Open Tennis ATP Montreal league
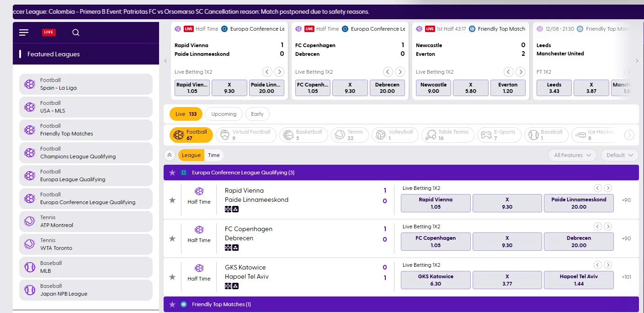This screenshot has height=313, width=644. coord(86,221)
